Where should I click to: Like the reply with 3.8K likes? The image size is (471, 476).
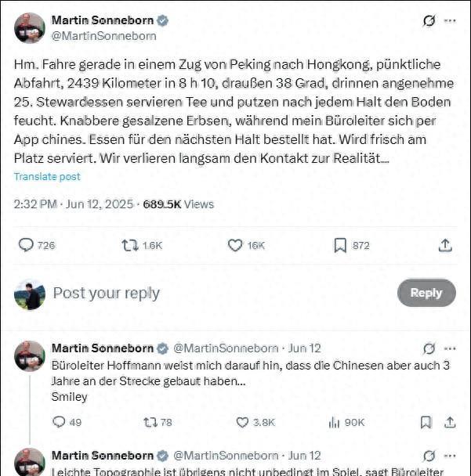click(242, 422)
